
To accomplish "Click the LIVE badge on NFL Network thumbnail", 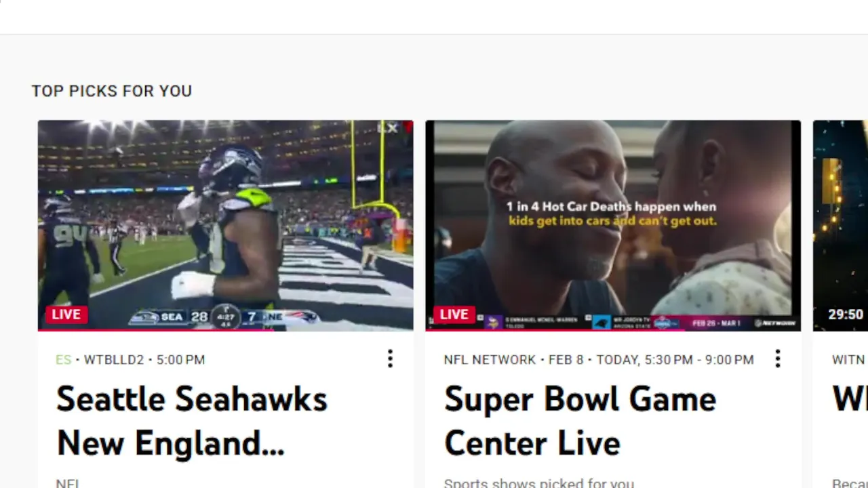I will [454, 314].
